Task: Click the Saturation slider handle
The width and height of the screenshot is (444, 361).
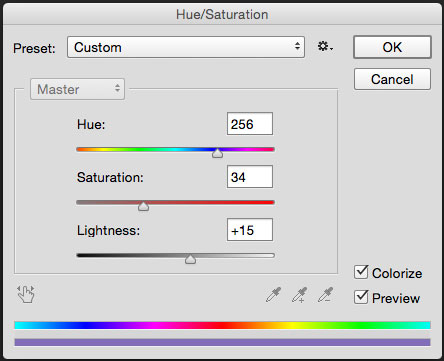Action: pyautogui.click(x=143, y=206)
